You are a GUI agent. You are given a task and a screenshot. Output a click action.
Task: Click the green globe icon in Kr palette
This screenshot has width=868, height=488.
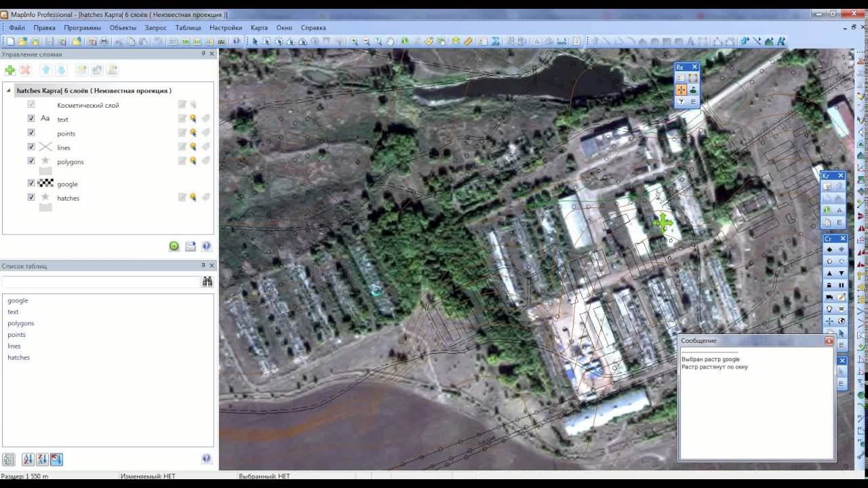coord(827,209)
